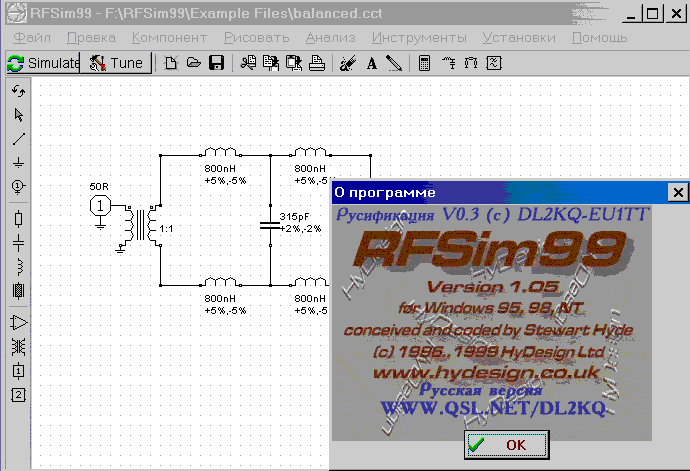Open the Помощь menu
The width and height of the screenshot is (690, 471).
click(x=599, y=38)
